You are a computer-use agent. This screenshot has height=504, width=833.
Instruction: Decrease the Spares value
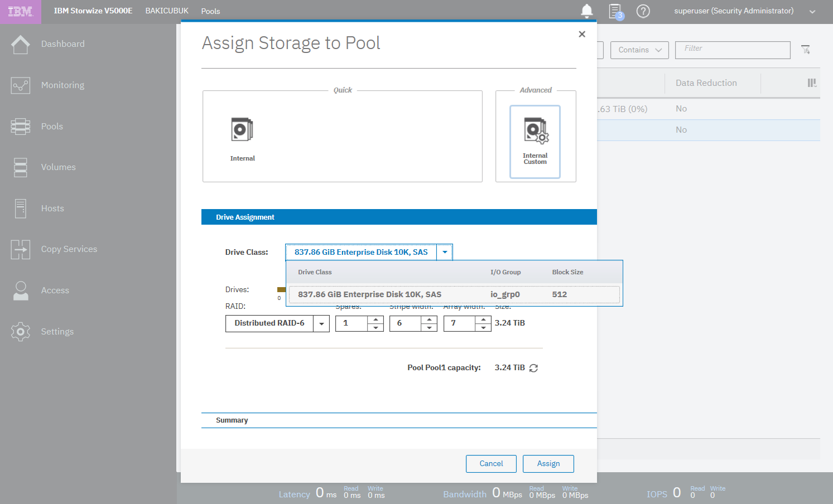point(375,328)
